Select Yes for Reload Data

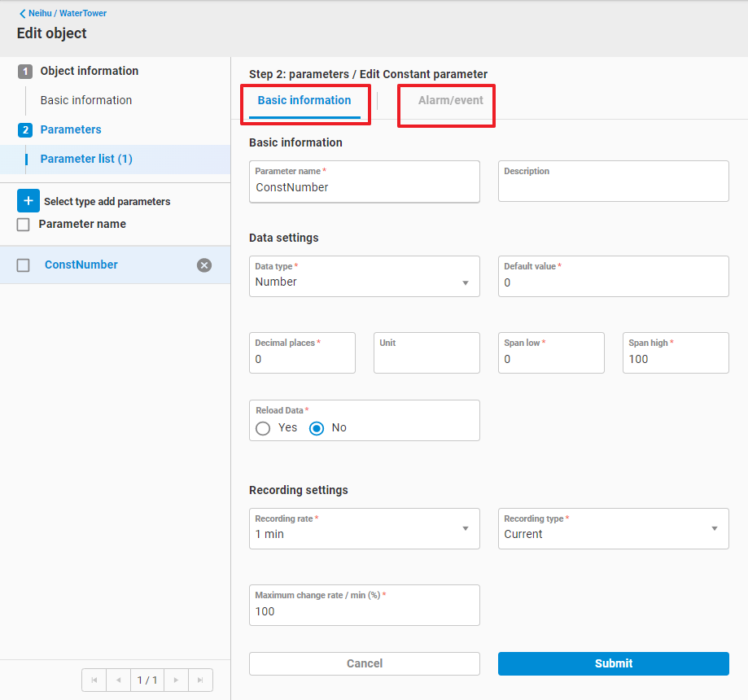pos(263,428)
